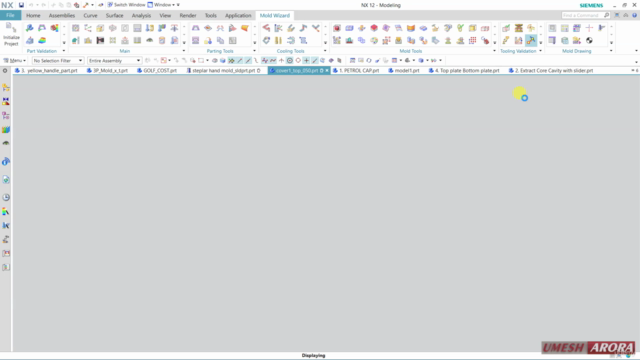Open the Web Browser in the resource bar
Viewport: 640px width, 360px height.
pos(6,180)
